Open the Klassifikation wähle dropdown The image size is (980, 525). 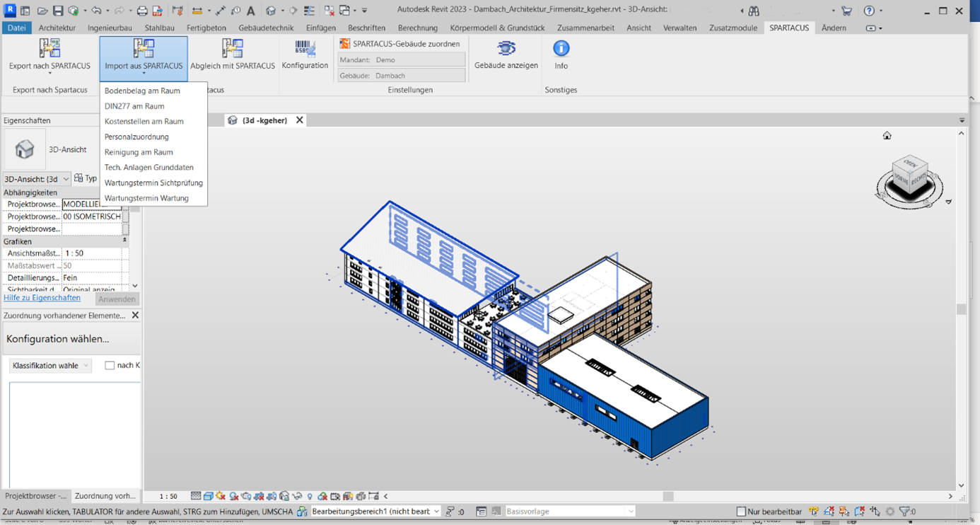(51, 366)
